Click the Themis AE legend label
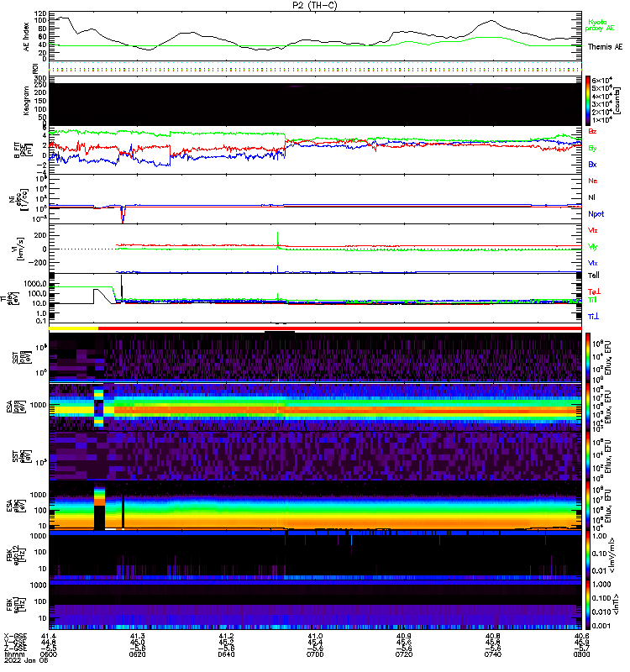Viewport: 630px width, 672px height. coord(604,48)
